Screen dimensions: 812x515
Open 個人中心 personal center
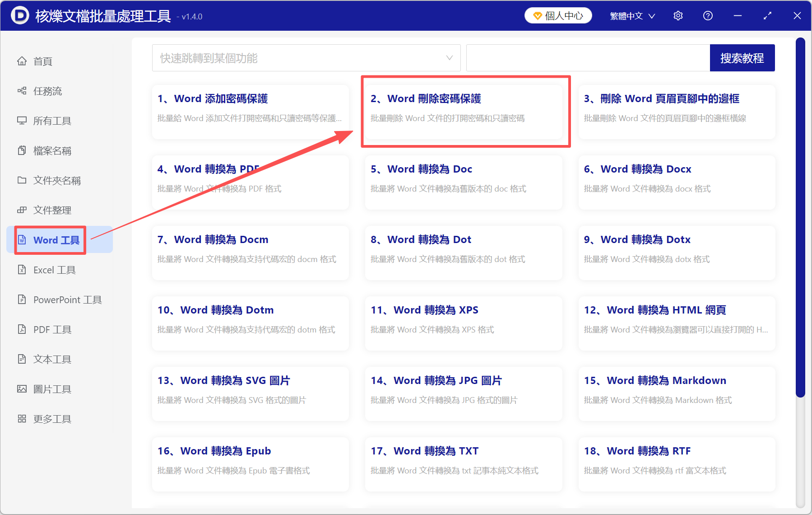[x=558, y=15]
